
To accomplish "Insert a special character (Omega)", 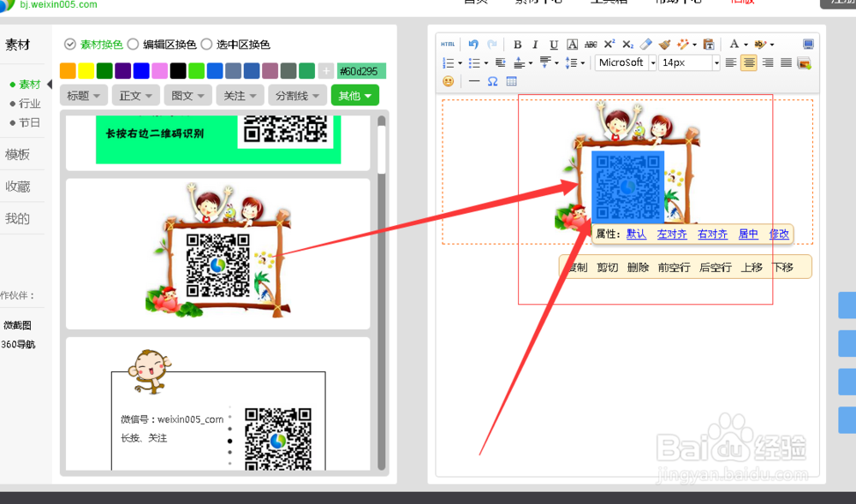I will pos(492,81).
